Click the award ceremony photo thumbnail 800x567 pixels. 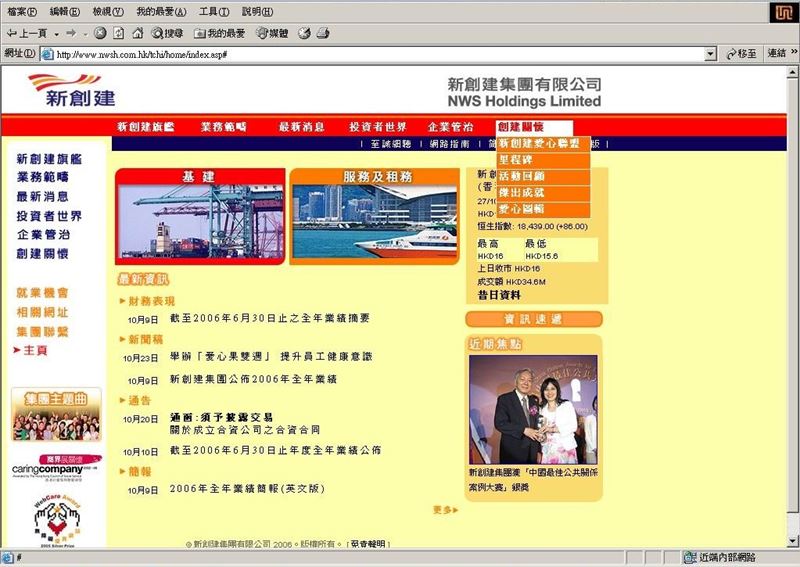(533, 409)
